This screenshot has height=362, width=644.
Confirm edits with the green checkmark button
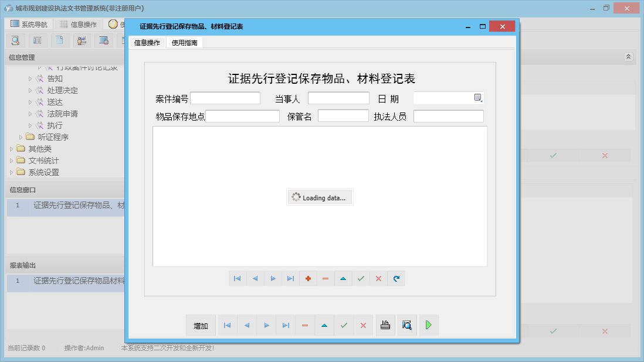click(x=344, y=325)
